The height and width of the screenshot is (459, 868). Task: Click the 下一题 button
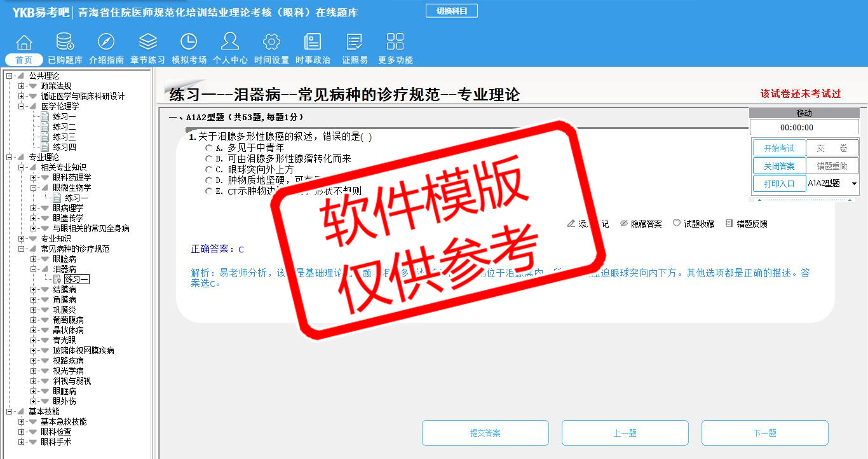[764, 433]
